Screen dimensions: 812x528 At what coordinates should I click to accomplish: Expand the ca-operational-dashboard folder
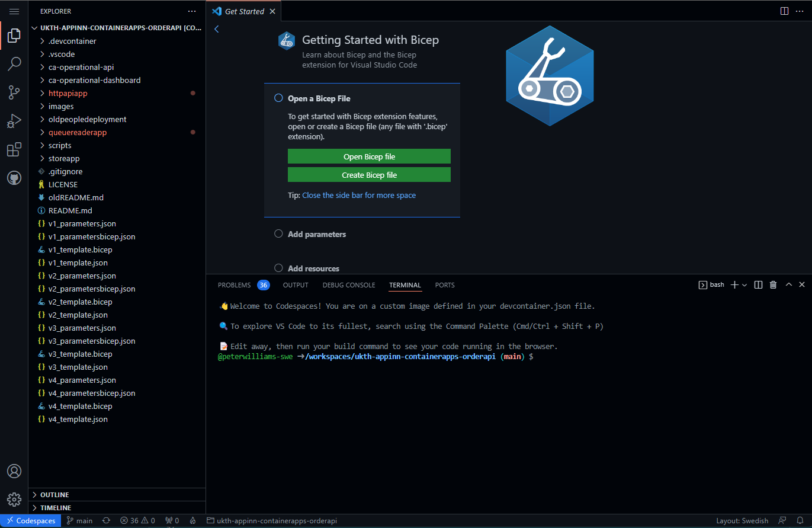(x=117, y=80)
